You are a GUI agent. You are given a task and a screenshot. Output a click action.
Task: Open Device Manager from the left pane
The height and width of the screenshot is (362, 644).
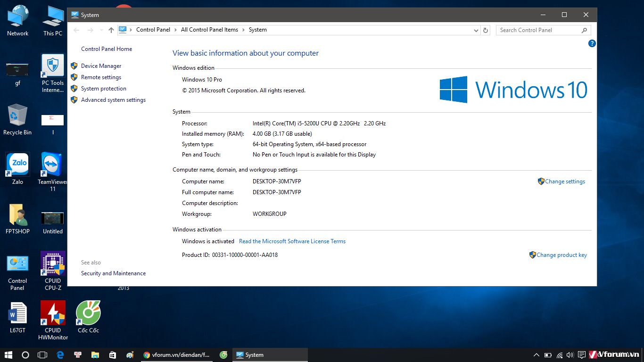coord(101,66)
